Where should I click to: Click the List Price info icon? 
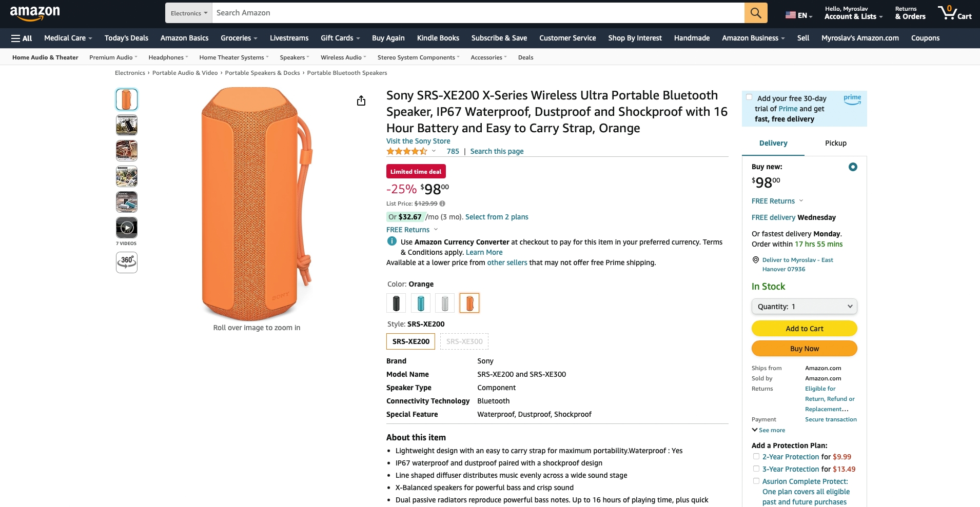[442, 204]
